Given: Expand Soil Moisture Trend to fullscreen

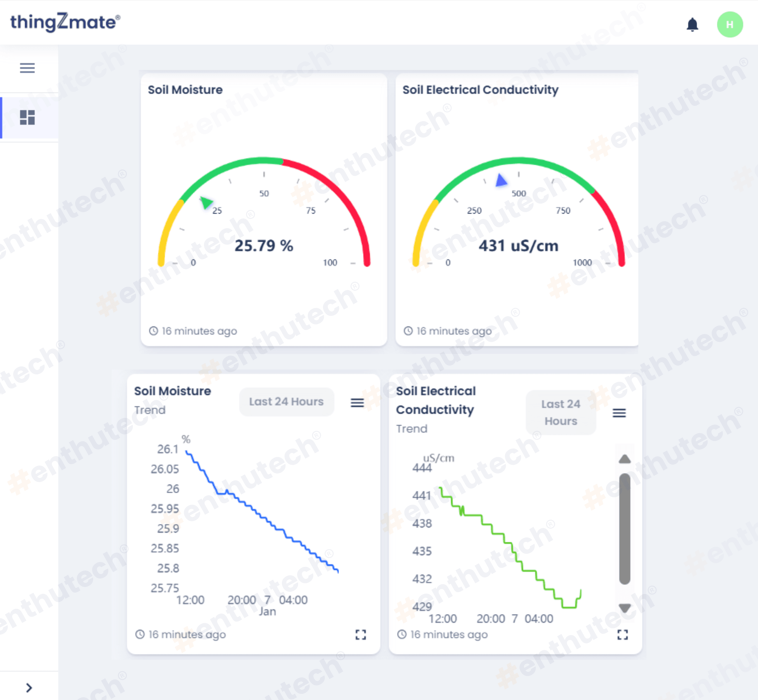Looking at the screenshot, I should (x=361, y=634).
